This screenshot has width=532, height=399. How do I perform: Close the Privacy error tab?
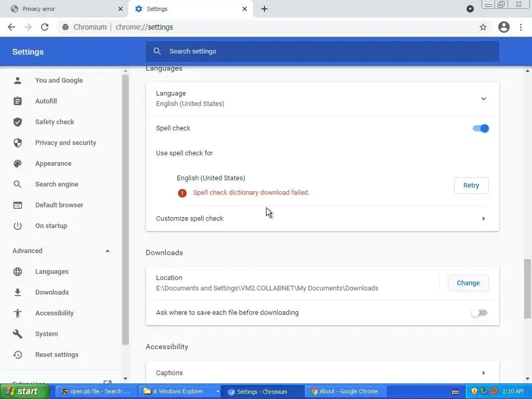(x=121, y=9)
